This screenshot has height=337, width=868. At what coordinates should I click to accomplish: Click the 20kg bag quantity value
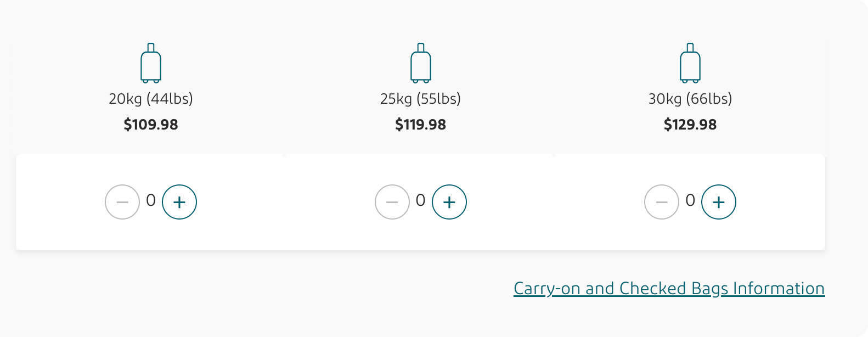click(x=151, y=201)
